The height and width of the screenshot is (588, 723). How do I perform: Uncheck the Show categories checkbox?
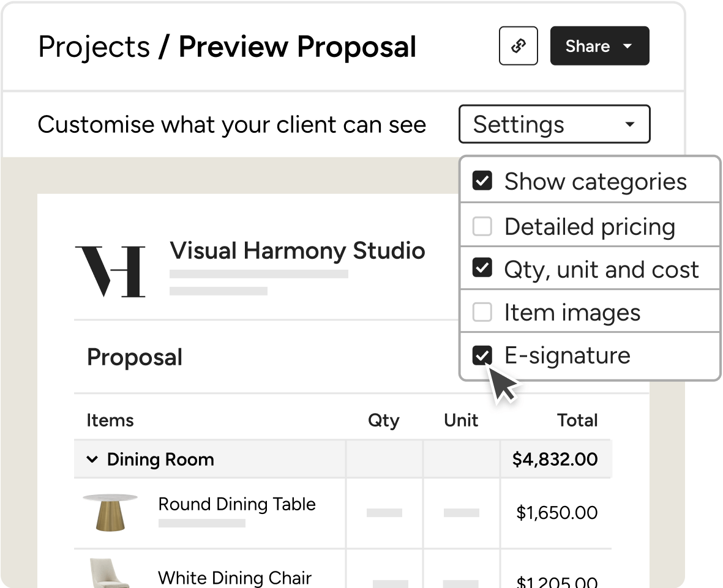click(x=482, y=180)
